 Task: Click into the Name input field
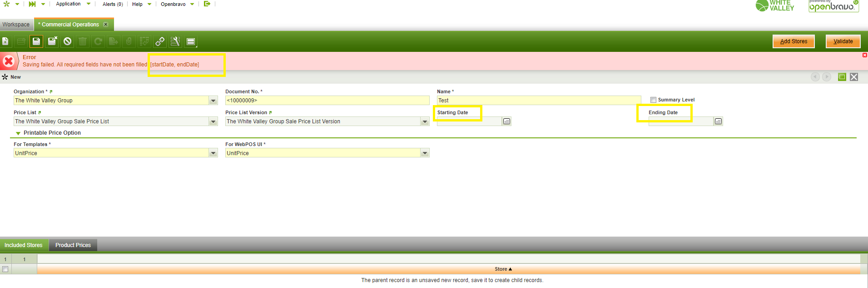538,101
